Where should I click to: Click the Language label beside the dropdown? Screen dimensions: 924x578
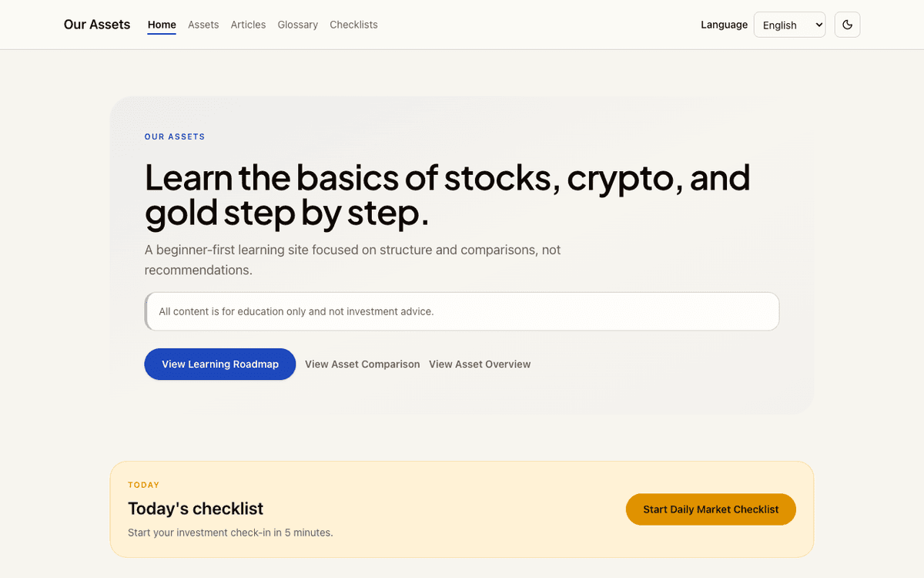724,25
